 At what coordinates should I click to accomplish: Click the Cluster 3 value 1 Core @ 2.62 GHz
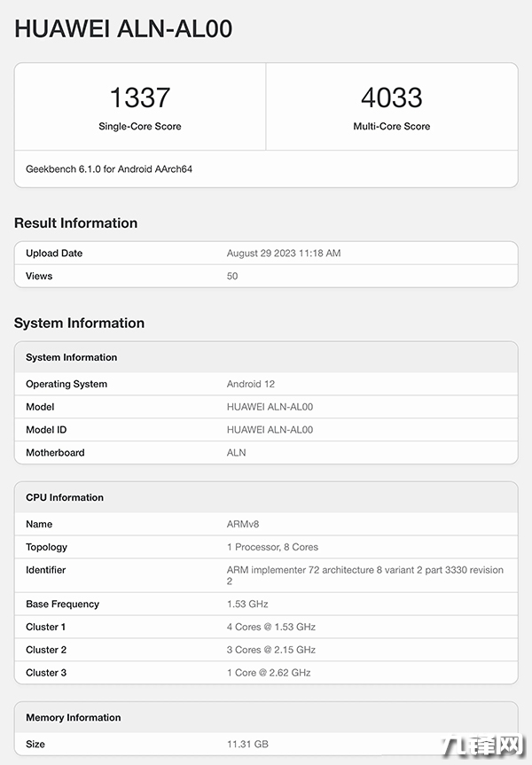(270, 673)
